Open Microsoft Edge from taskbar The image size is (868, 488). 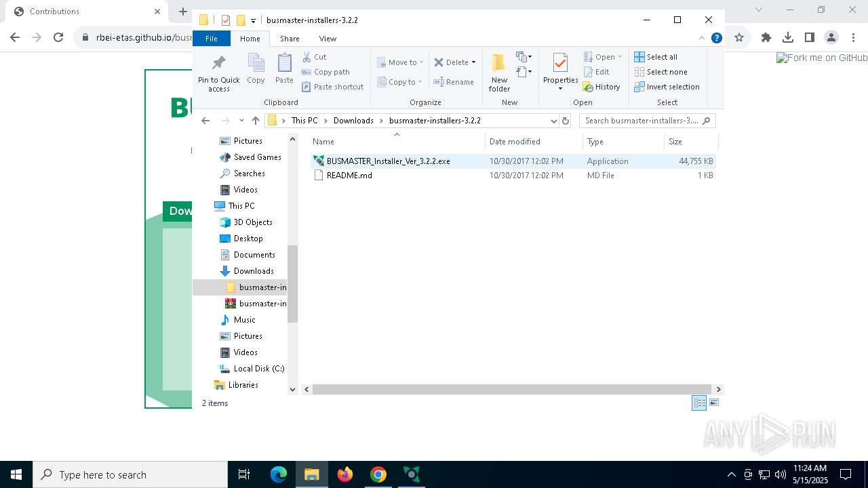pos(279,474)
